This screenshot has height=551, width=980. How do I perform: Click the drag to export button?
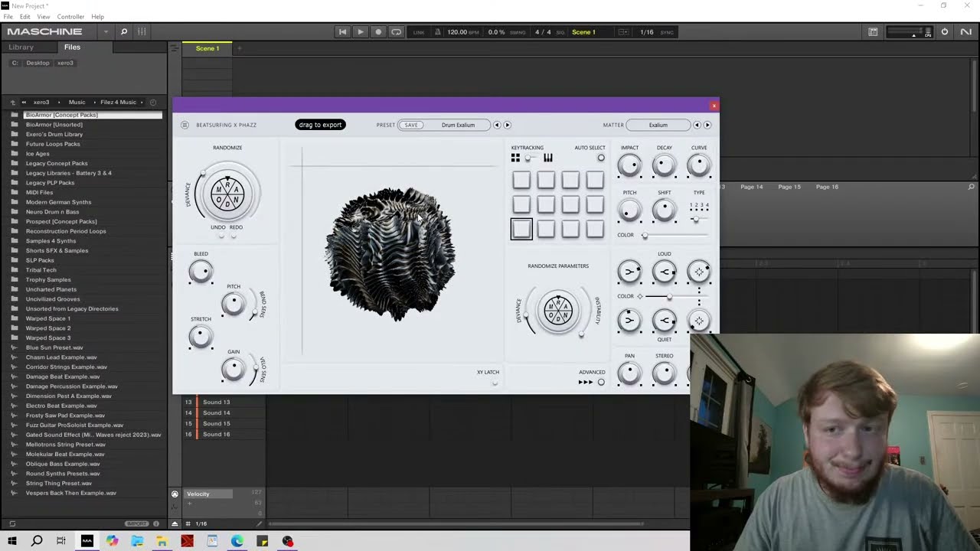click(x=320, y=125)
